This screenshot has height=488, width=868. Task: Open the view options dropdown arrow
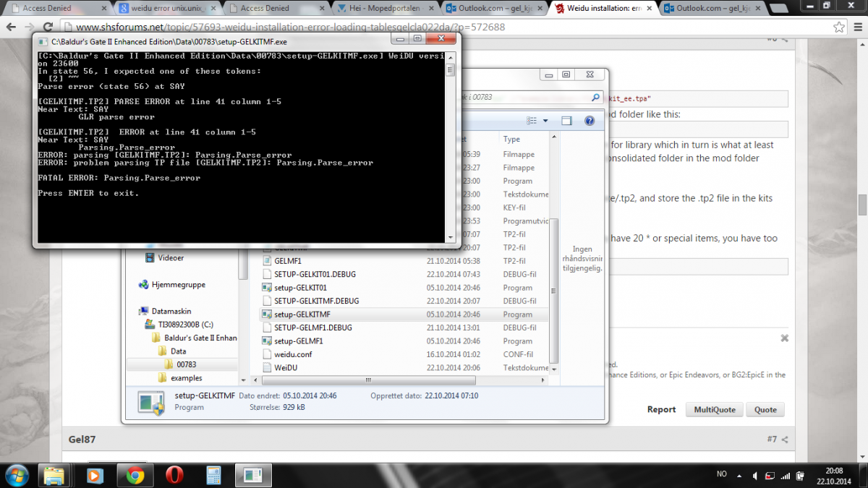click(x=546, y=121)
